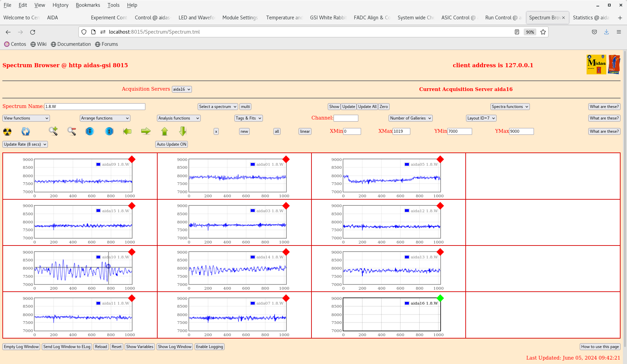This screenshot has width=627, height=364.
Task: Toggle the Auto Update ON button
Action: click(x=172, y=144)
